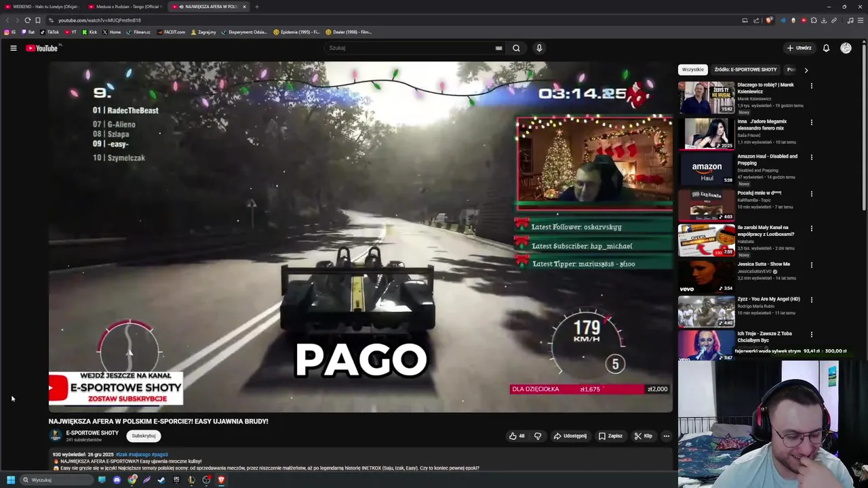
Task: Share this page icon in address bar
Action: 756,20
